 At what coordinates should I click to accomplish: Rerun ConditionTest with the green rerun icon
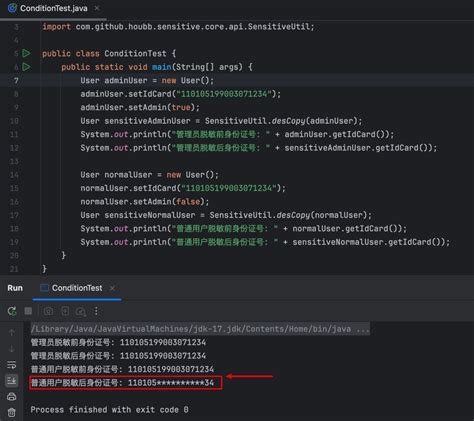point(12,311)
